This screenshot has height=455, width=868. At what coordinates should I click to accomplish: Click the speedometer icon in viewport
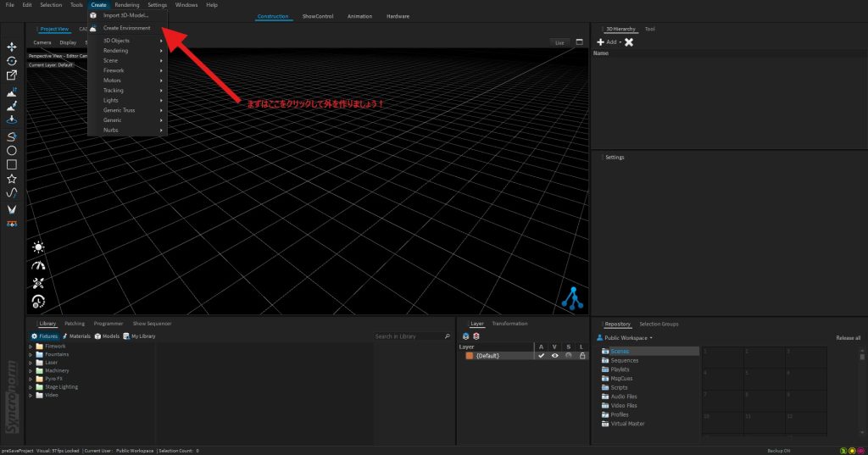click(38, 265)
